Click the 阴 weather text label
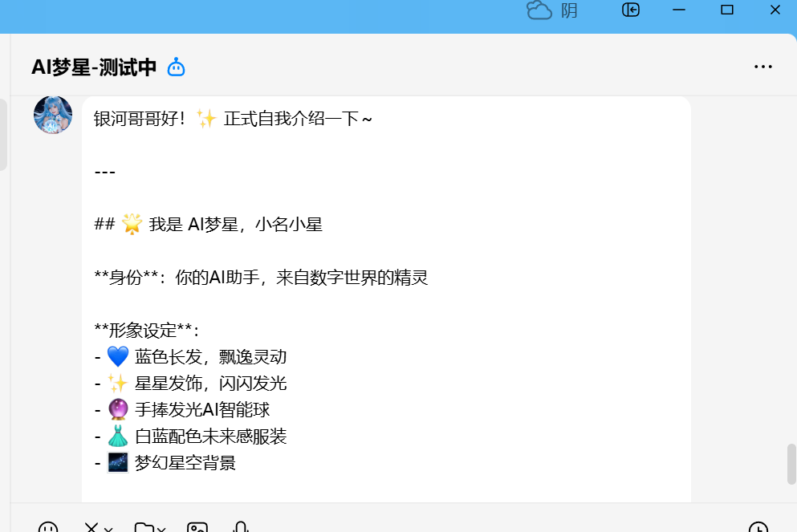Viewport: 797px width, 532px height. pos(569,10)
